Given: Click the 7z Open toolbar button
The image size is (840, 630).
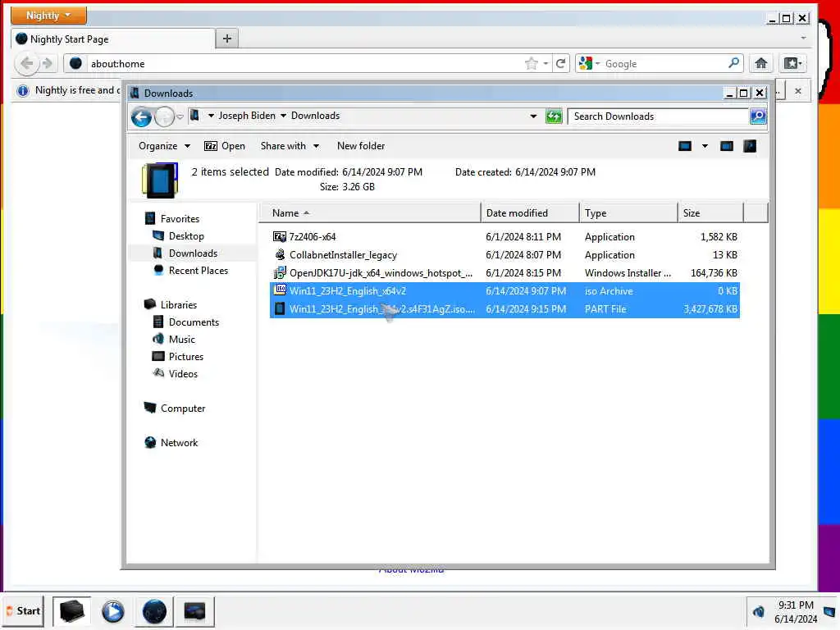Looking at the screenshot, I should pyautogui.click(x=225, y=146).
